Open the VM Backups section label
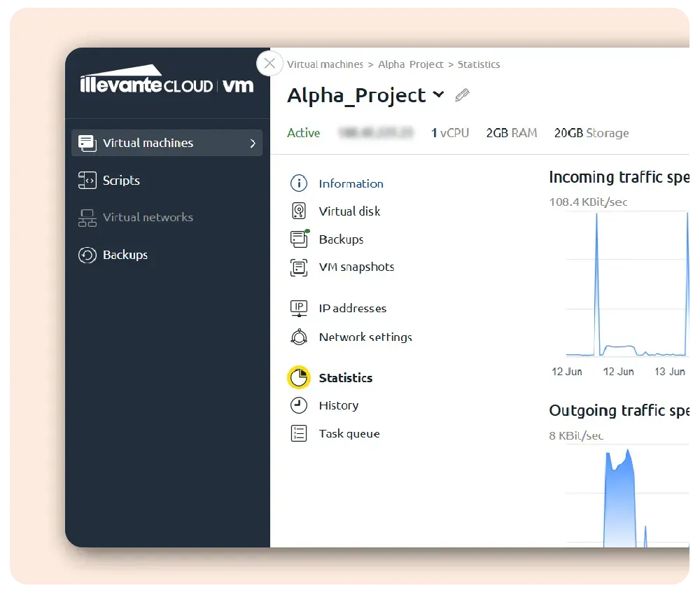 click(x=341, y=239)
